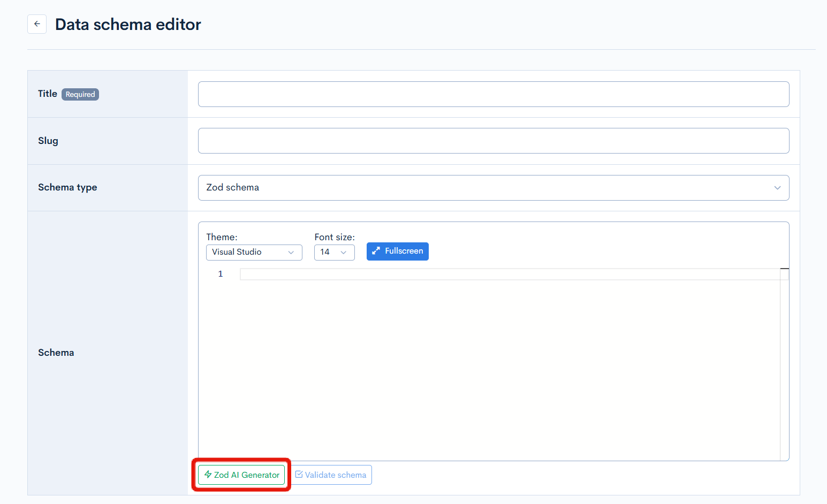Click the Data schema editor heading
Viewport: 827px width, 504px height.
tap(128, 25)
